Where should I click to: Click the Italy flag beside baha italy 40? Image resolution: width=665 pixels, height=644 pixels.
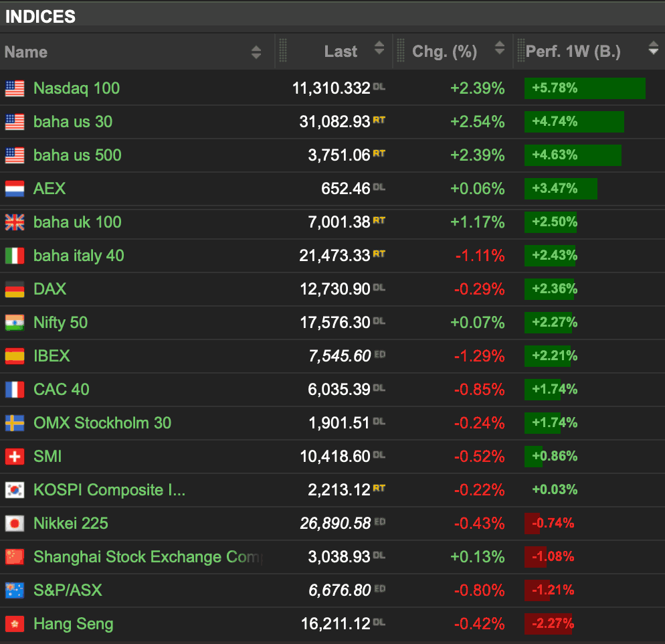[x=15, y=256]
